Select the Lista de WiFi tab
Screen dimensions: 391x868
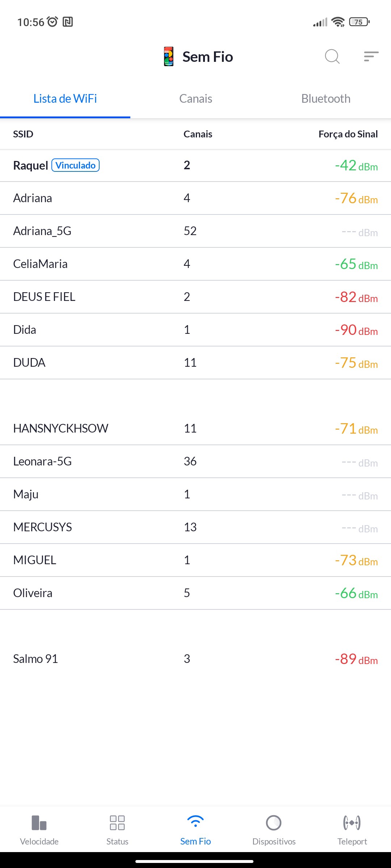click(x=65, y=99)
